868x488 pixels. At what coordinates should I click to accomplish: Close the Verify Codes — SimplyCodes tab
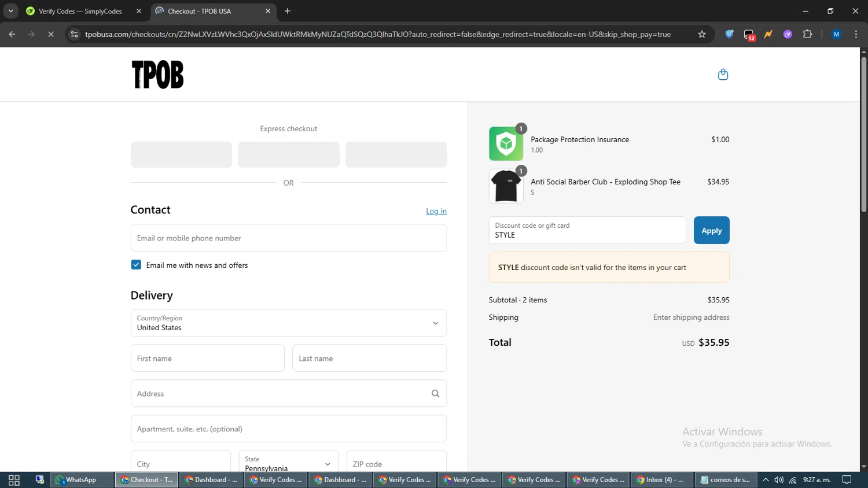pos(139,11)
